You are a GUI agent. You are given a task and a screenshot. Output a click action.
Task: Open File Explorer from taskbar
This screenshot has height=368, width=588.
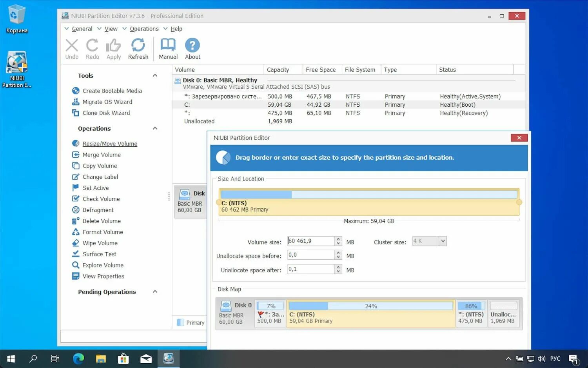[101, 359]
